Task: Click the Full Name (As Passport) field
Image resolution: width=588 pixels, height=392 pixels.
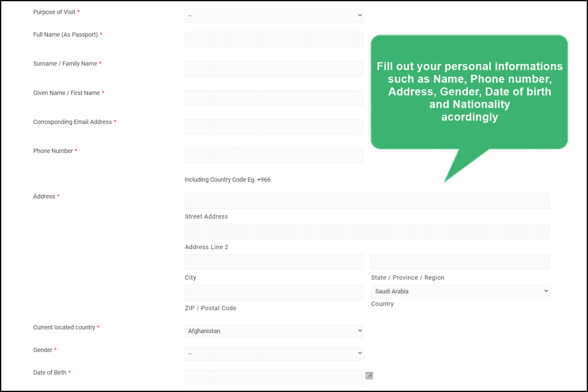Action: (273, 39)
